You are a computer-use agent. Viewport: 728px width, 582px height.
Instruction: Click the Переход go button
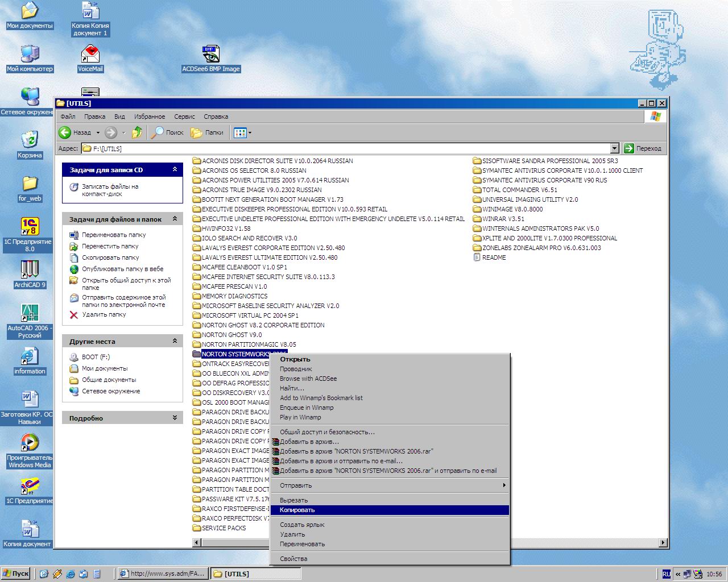(643, 148)
